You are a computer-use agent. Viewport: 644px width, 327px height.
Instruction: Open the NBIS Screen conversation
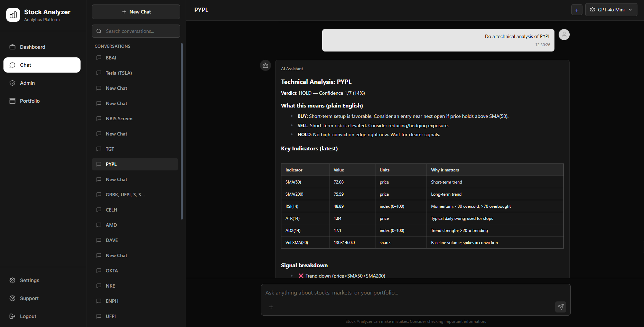[x=135, y=119]
